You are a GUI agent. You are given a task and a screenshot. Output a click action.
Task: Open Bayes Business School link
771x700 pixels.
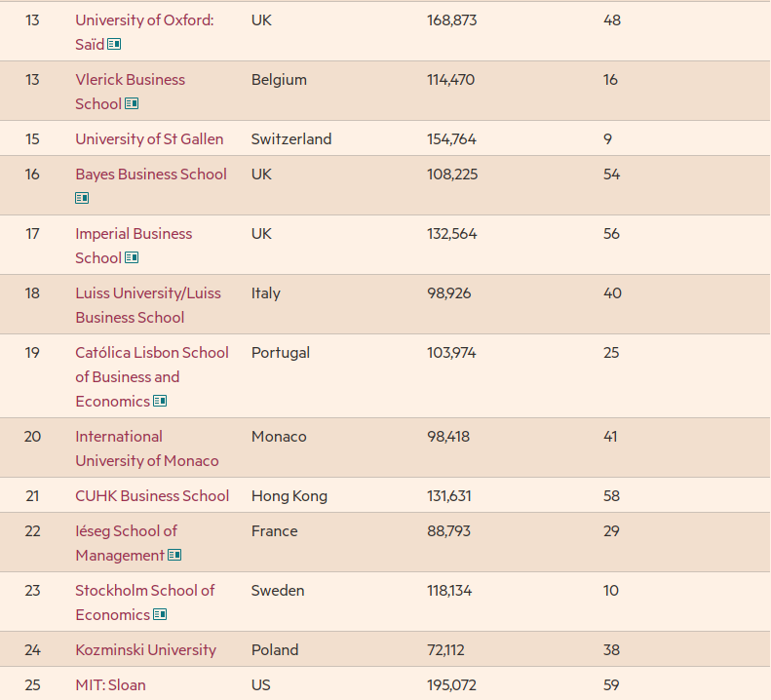151,175
